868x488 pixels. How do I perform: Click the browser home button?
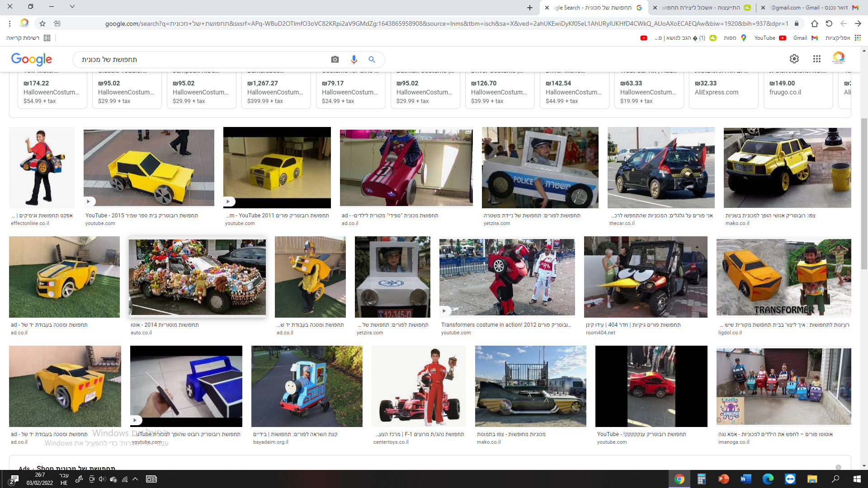pyautogui.click(x=814, y=23)
